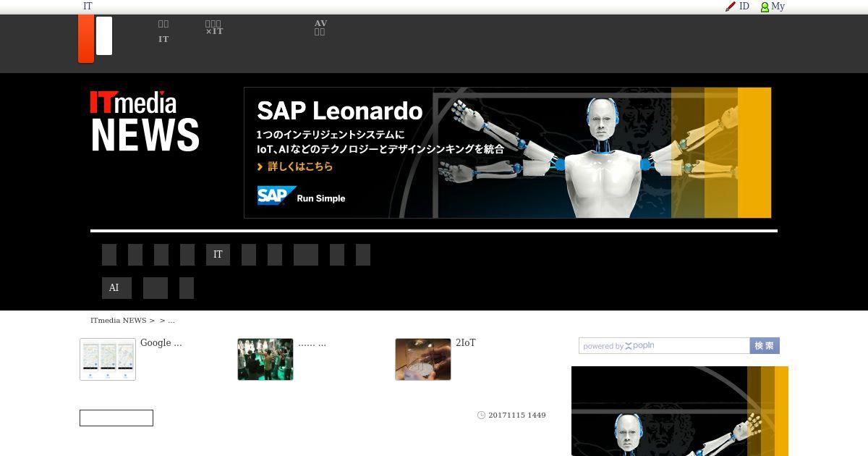This screenshot has width=868, height=456.
Task: Open the Google ... article headline
Action: [161, 343]
